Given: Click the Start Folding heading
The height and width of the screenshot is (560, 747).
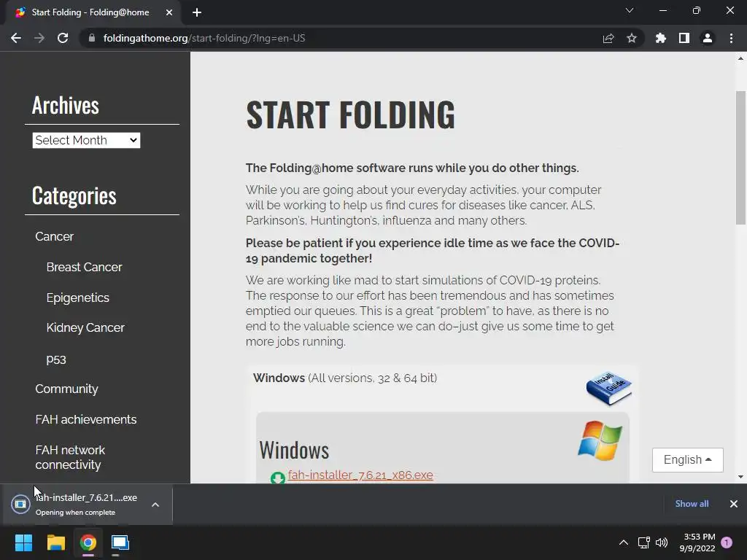Looking at the screenshot, I should coord(350,114).
